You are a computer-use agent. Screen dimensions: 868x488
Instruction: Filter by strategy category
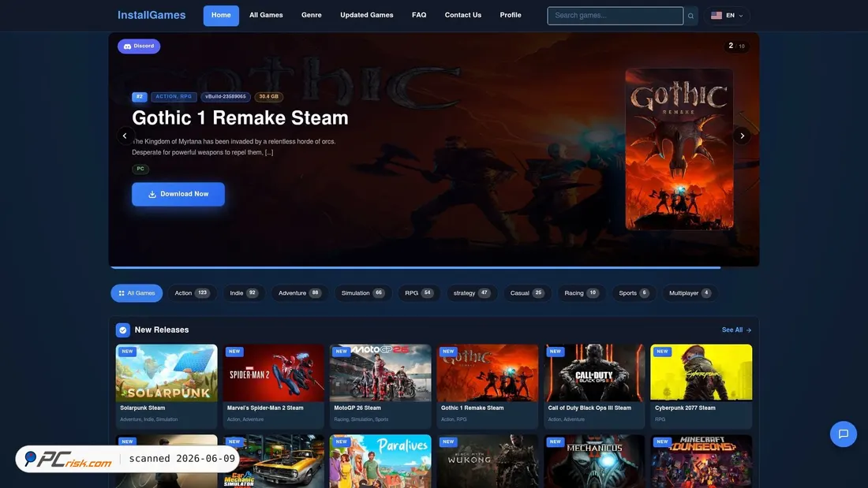pyautogui.click(x=472, y=293)
